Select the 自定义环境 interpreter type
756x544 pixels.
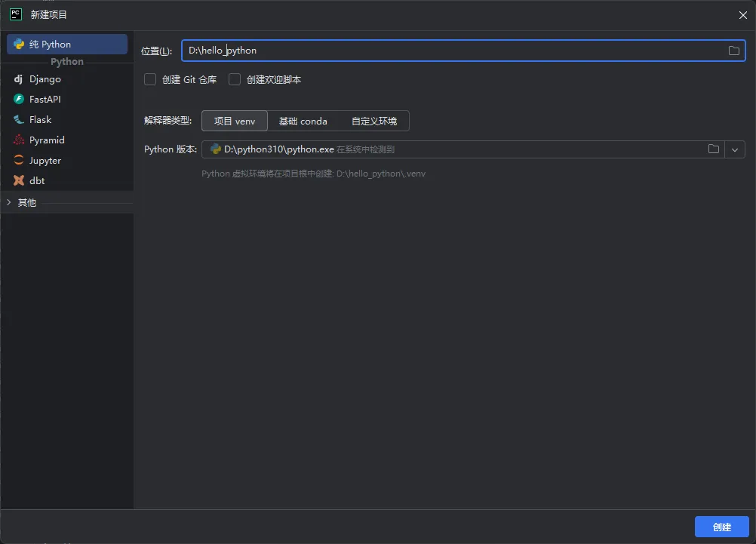point(374,121)
